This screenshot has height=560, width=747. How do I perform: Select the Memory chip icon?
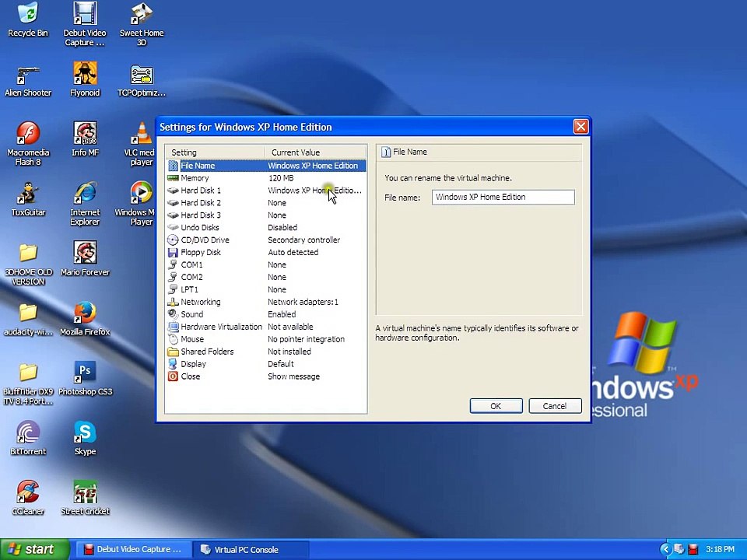(x=173, y=178)
